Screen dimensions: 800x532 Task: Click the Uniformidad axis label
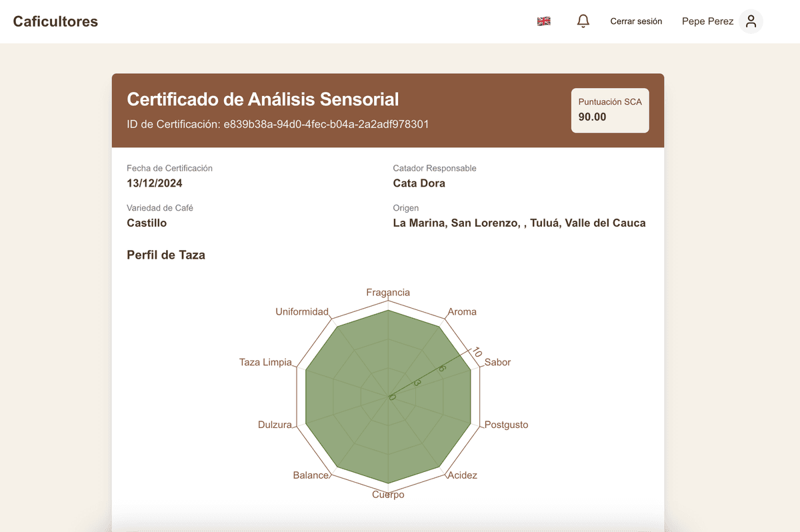tap(302, 312)
